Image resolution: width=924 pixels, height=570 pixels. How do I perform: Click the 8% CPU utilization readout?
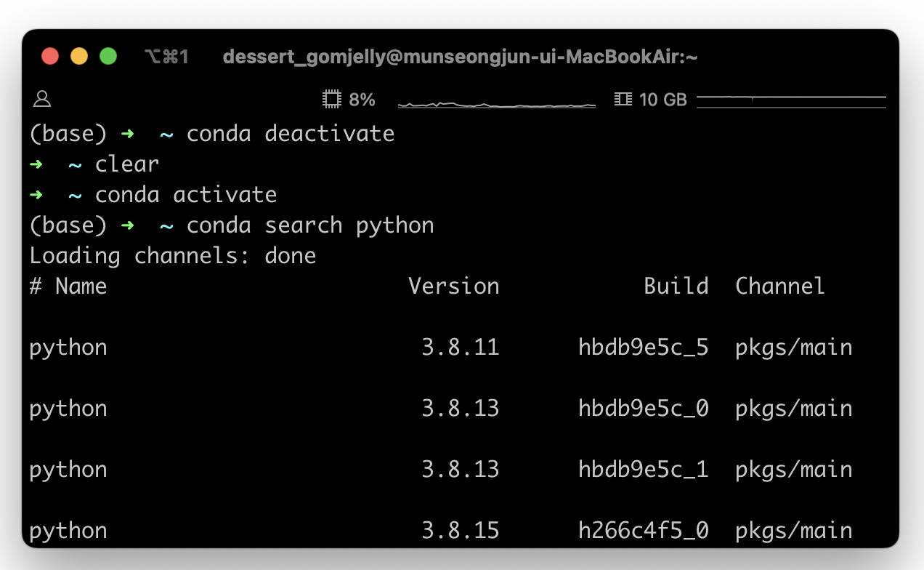pos(362,100)
